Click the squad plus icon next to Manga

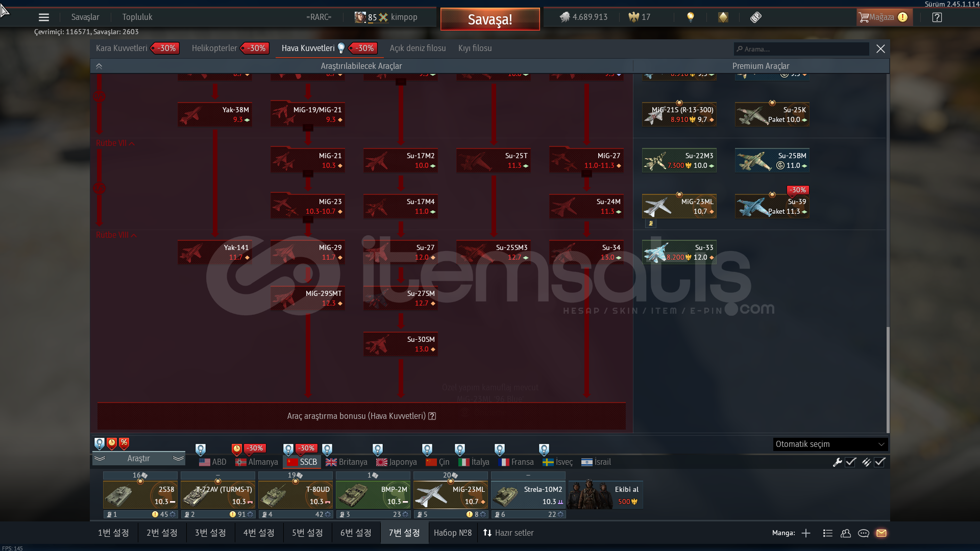(x=806, y=533)
